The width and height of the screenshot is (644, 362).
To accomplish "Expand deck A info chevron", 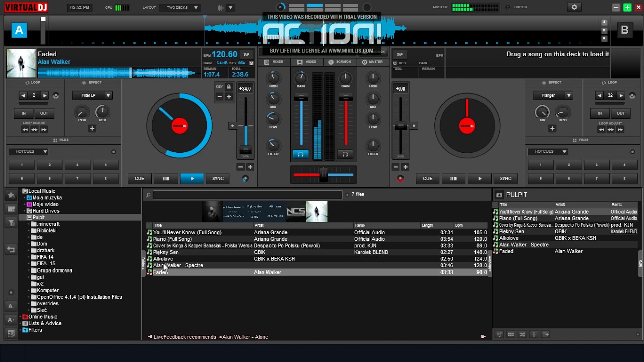I will (x=252, y=63).
